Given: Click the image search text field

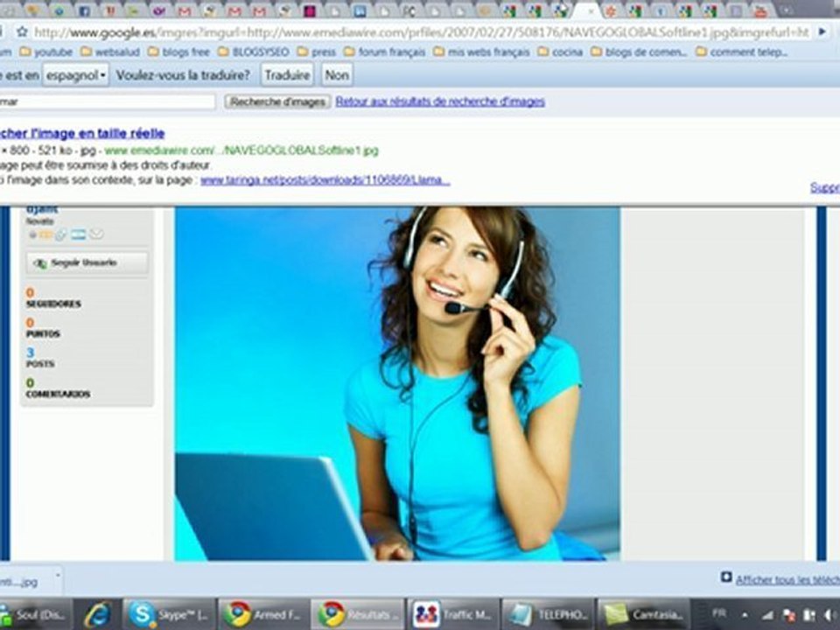Looking at the screenshot, I should [107, 101].
